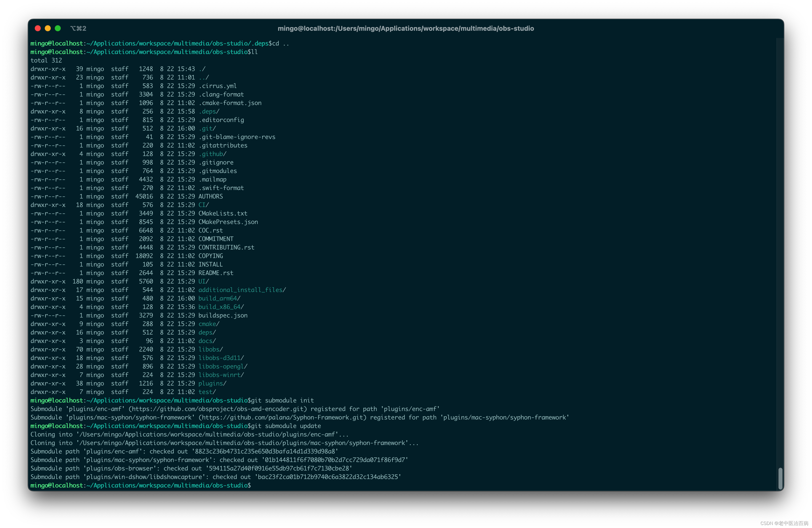The image size is (812, 528).
Task: Click the '.gitignore' file name
Action: pyautogui.click(x=216, y=162)
